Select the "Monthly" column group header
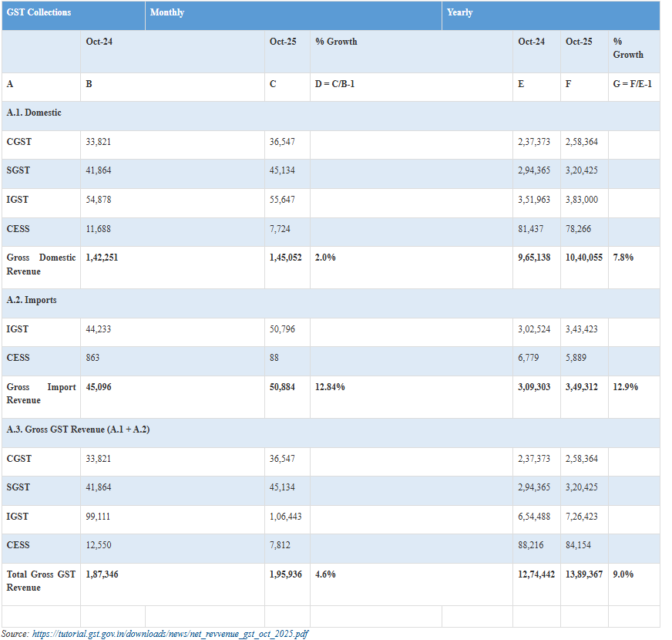 [167, 13]
